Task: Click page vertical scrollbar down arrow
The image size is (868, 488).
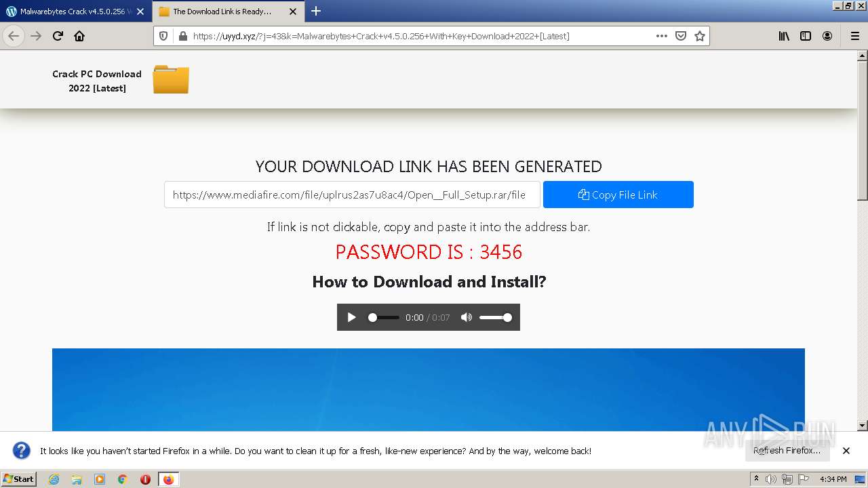Action: click(x=863, y=426)
